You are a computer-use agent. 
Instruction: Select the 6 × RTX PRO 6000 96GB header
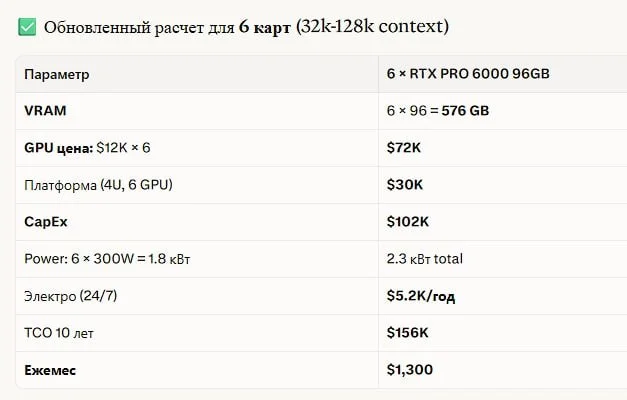point(468,74)
